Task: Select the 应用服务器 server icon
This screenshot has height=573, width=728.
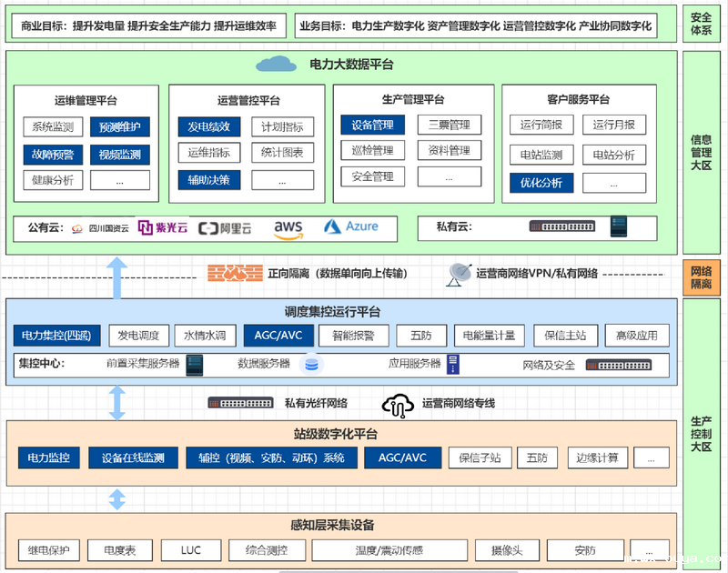Action: coord(452,365)
